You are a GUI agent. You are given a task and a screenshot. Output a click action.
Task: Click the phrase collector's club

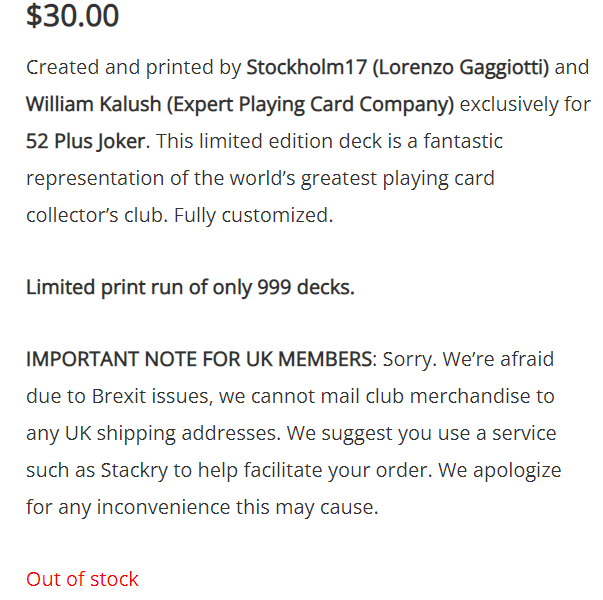(x=97, y=215)
